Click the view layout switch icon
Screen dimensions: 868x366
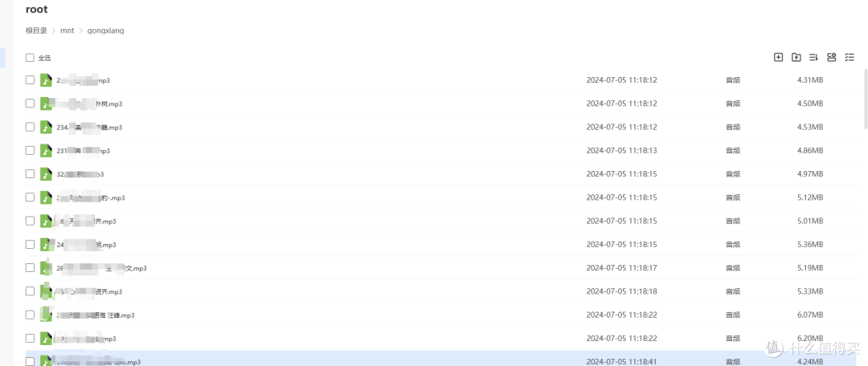click(x=832, y=57)
